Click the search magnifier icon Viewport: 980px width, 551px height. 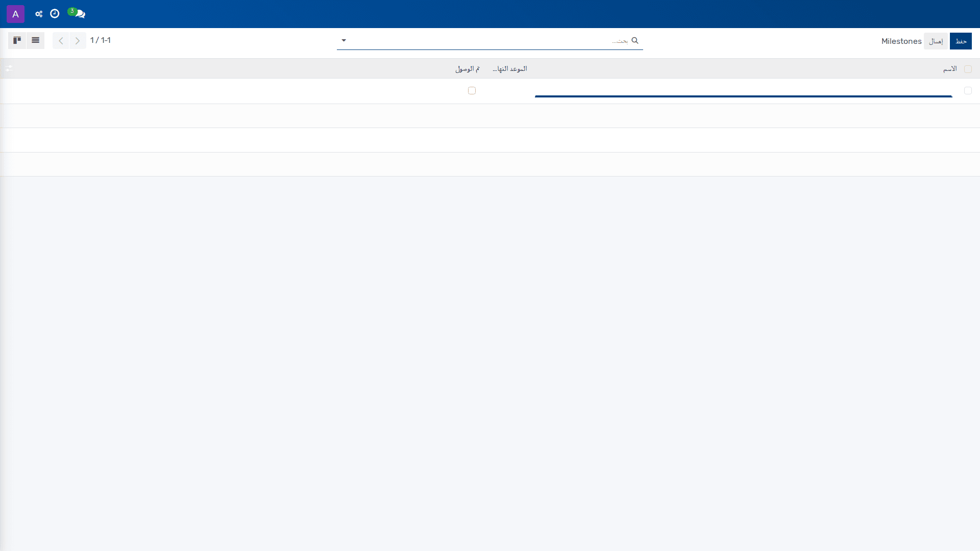coord(635,40)
